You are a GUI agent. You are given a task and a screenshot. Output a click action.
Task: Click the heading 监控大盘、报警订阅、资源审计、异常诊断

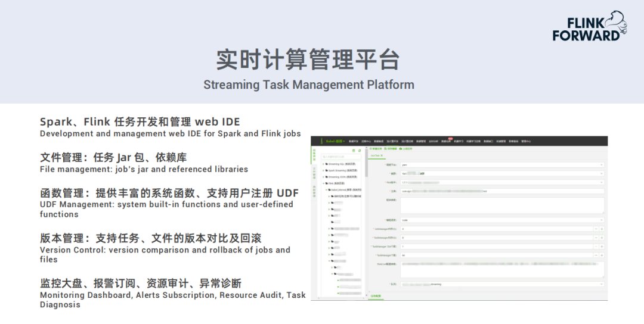point(141,283)
